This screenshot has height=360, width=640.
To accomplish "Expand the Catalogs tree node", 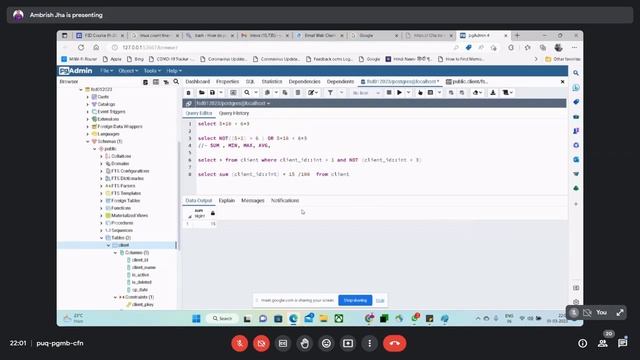I will [x=87, y=104].
